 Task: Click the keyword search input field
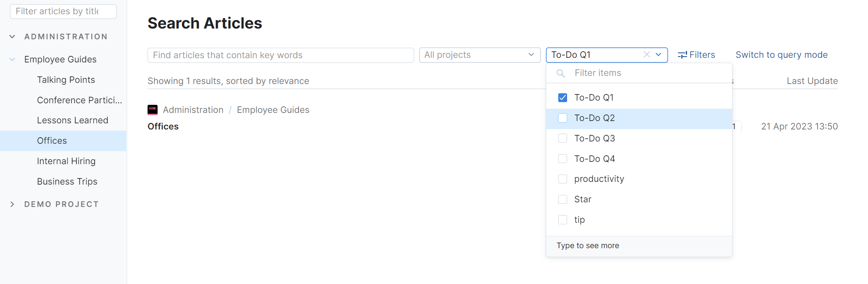click(280, 55)
